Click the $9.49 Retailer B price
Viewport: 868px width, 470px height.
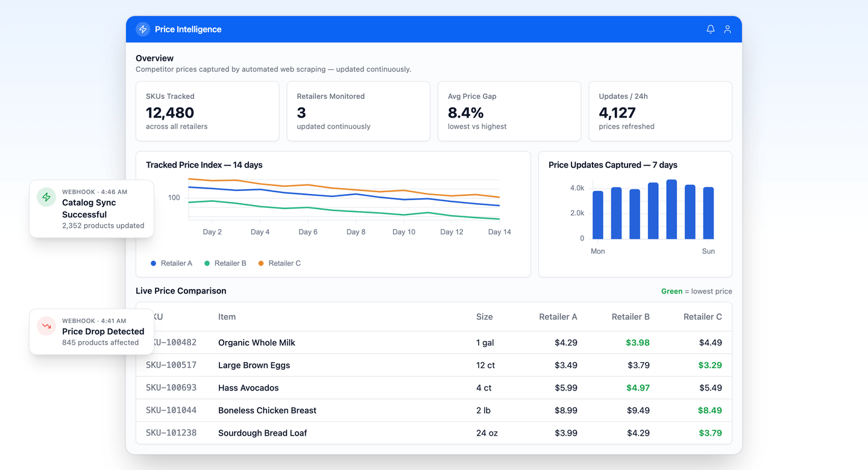click(x=638, y=410)
